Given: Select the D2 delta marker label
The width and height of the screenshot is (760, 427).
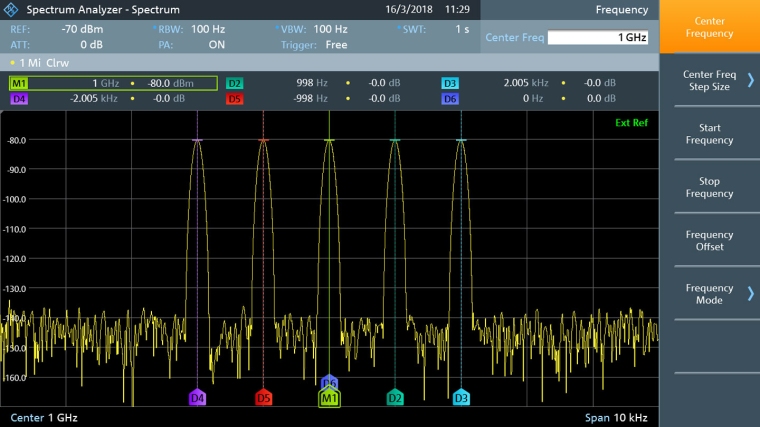Looking at the screenshot, I should tap(234, 83).
